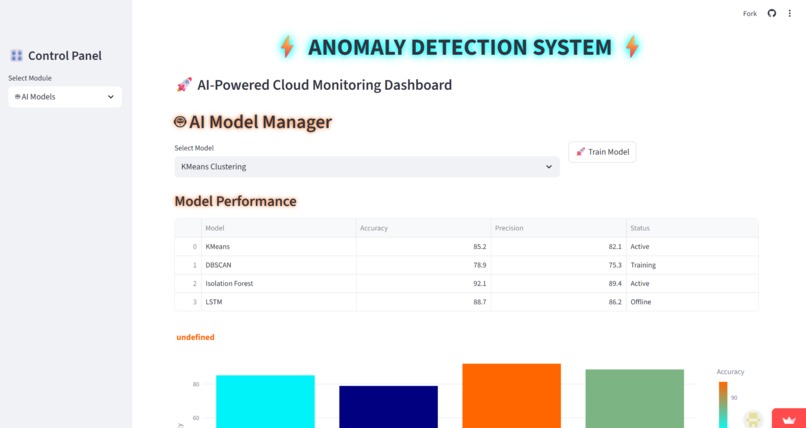
Task: Sort table by Model column header
Action: click(279, 228)
